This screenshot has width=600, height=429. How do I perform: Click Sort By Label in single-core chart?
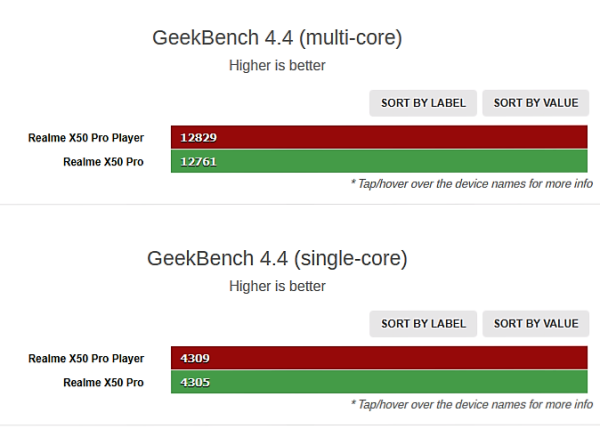coord(423,324)
